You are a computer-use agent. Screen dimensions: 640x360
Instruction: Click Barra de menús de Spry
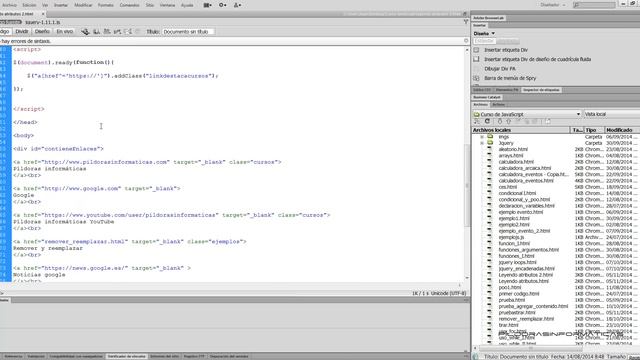click(510, 78)
